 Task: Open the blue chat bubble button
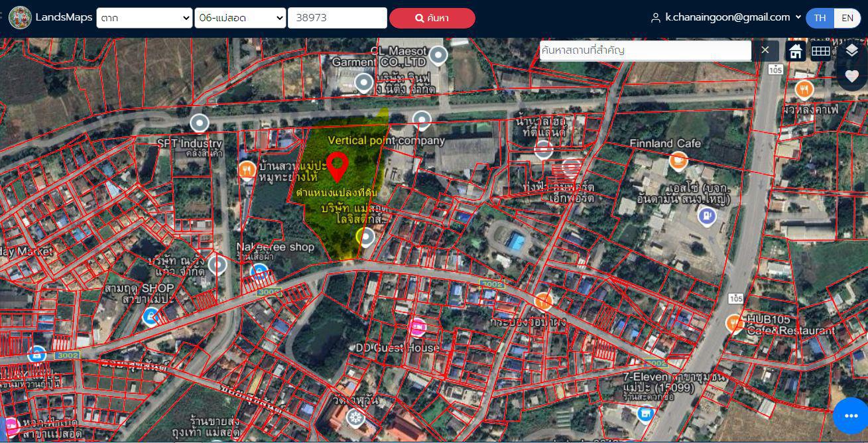click(x=851, y=416)
